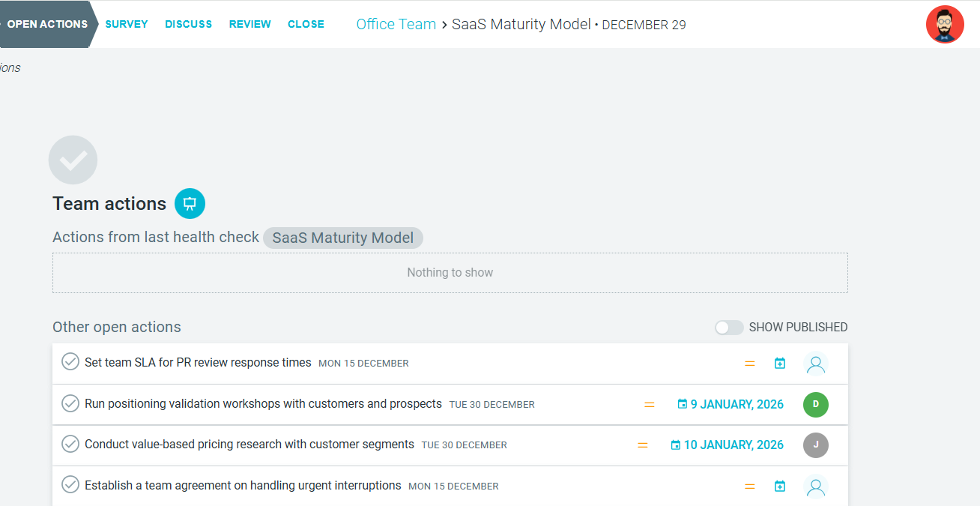Mark 'Set team SLA for PR review' complete

[70, 362]
